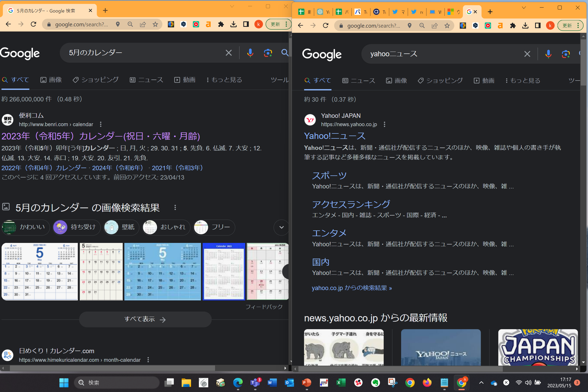Open もっと見る menu in right window

pos(523,81)
